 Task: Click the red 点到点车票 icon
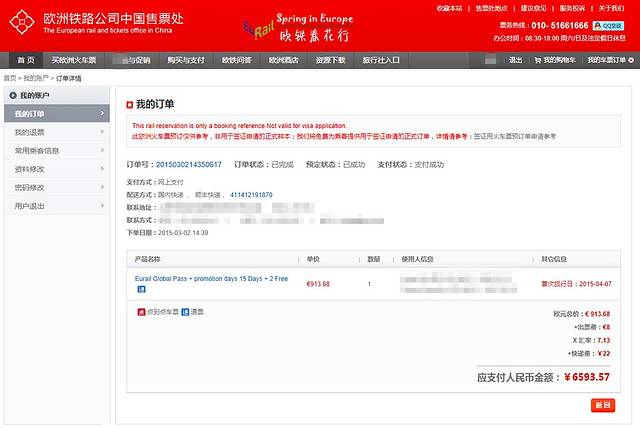coord(140,312)
